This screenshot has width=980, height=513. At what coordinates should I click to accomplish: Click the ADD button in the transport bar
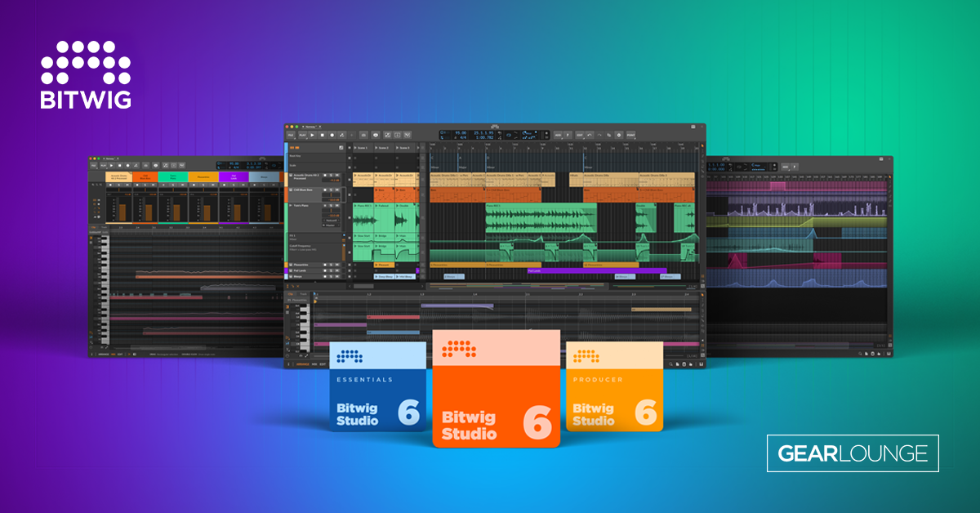(x=558, y=136)
